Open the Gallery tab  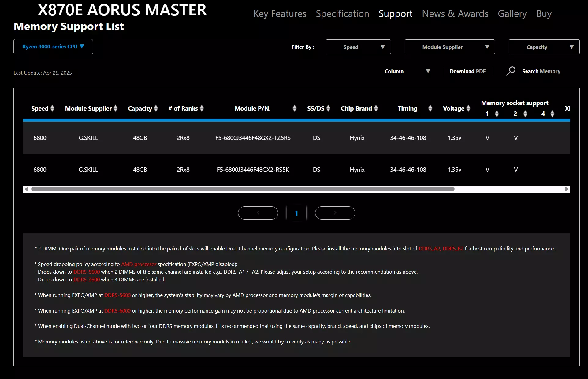tap(512, 14)
